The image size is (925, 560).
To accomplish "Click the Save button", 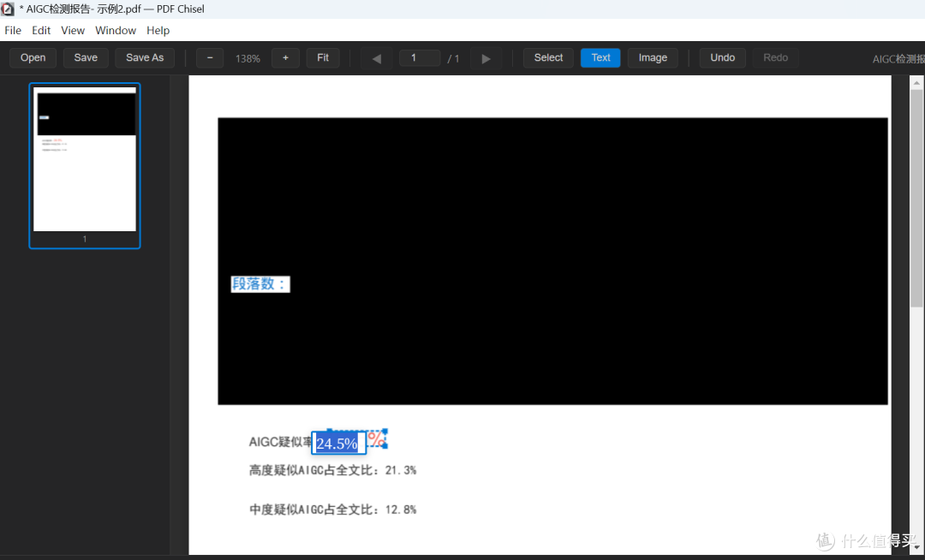I will 86,57.
